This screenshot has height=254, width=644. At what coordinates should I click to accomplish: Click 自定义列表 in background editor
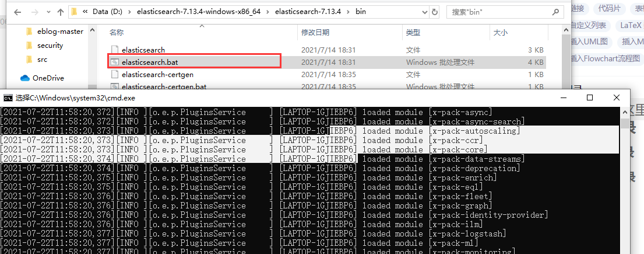[589, 25]
